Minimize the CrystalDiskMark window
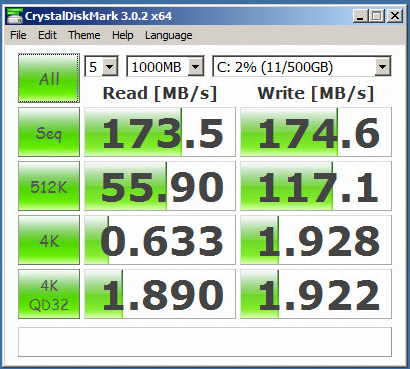410x369 pixels. point(360,16)
